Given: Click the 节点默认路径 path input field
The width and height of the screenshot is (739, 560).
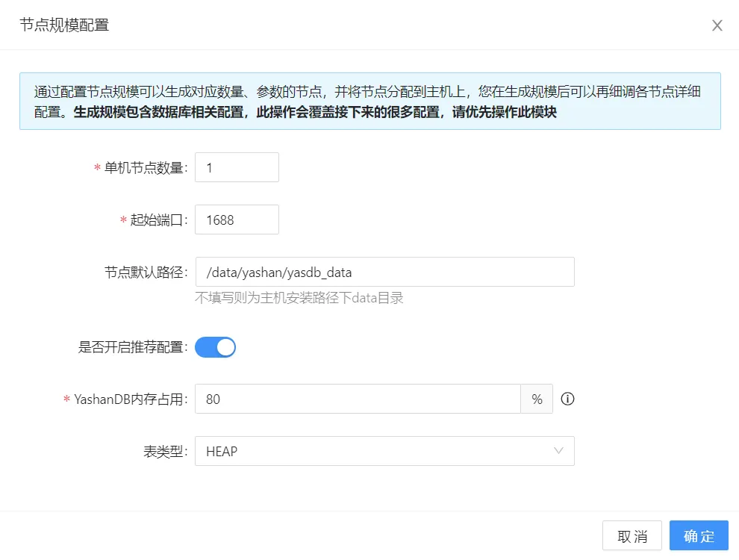Looking at the screenshot, I should tap(384, 272).
